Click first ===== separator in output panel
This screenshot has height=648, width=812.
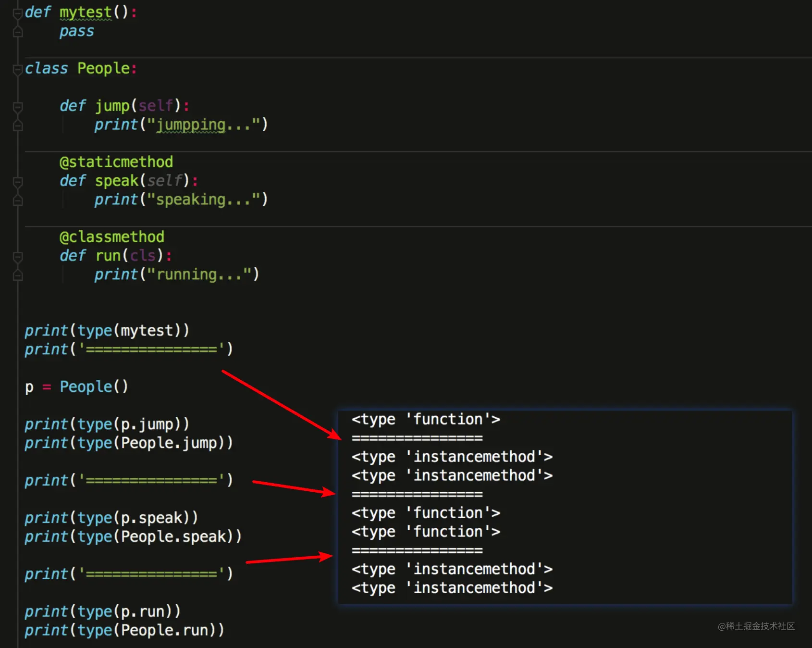(x=417, y=438)
